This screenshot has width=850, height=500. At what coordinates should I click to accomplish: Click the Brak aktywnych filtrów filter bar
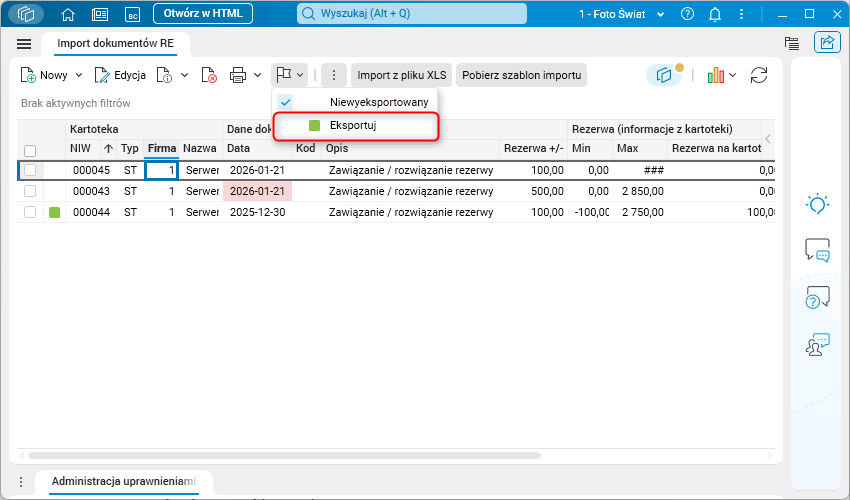[75, 103]
